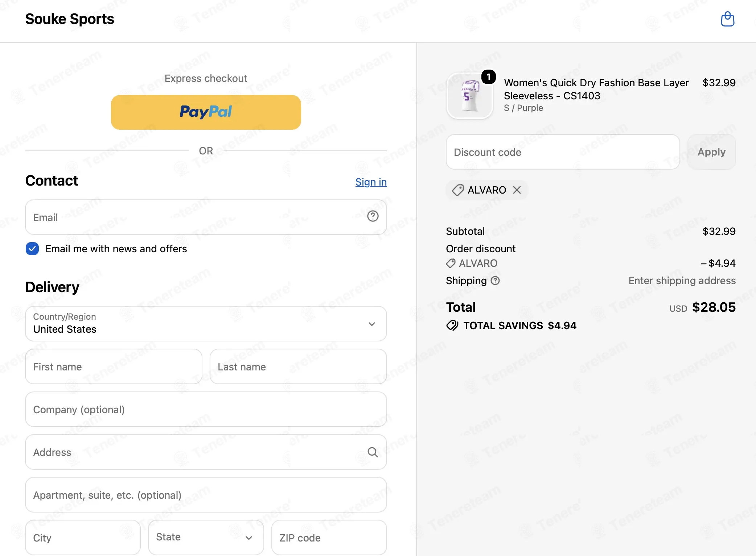Image resolution: width=756 pixels, height=556 pixels.
Task: Uncheck Email me with news and offers
Action: (32, 249)
